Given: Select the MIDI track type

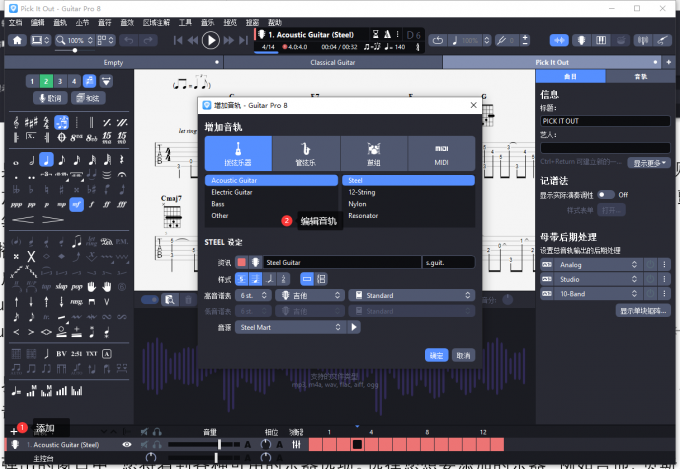Looking at the screenshot, I should point(441,153).
